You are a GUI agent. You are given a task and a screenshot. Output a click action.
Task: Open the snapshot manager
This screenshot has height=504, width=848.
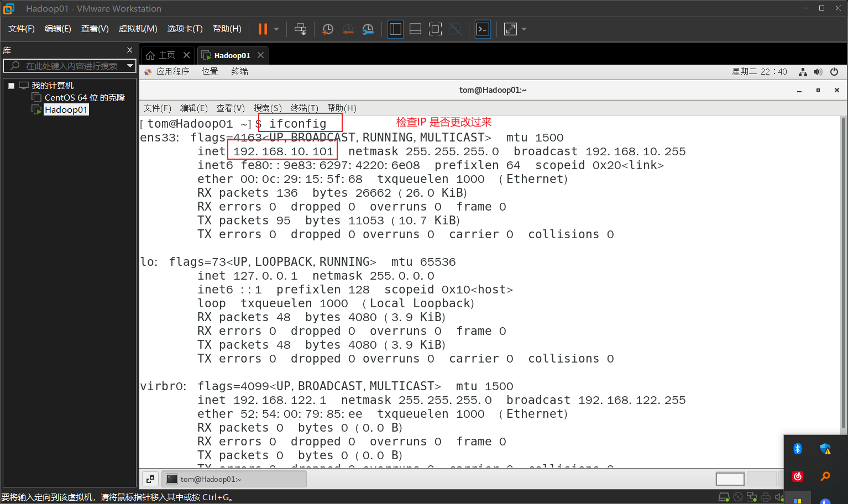click(x=368, y=29)
